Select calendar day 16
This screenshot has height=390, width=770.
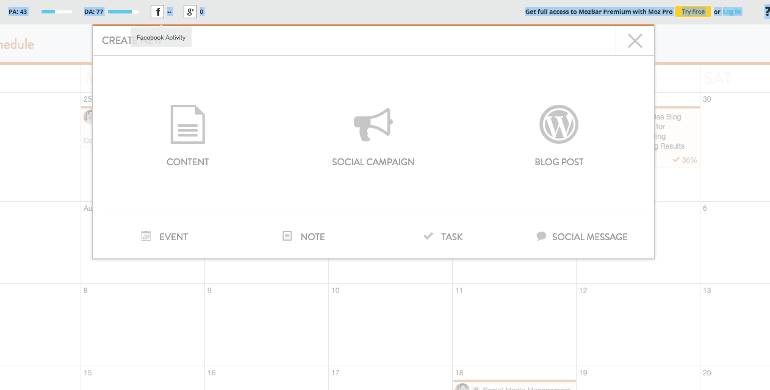tap(266, 378)
